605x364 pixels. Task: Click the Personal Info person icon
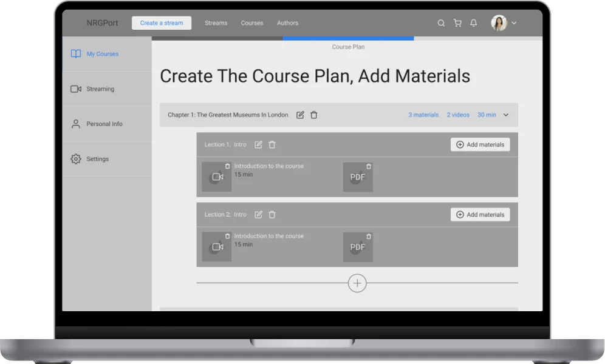(x=76, y=124)
